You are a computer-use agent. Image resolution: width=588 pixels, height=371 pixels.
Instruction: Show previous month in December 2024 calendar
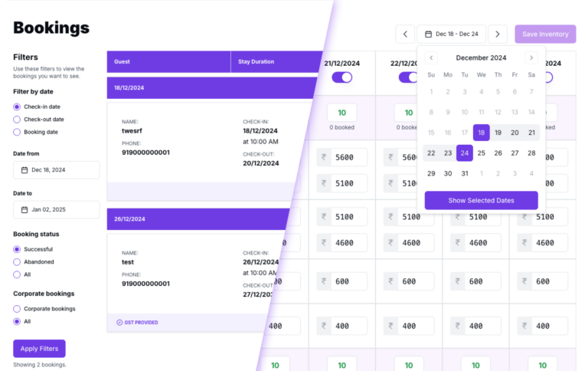431,57
